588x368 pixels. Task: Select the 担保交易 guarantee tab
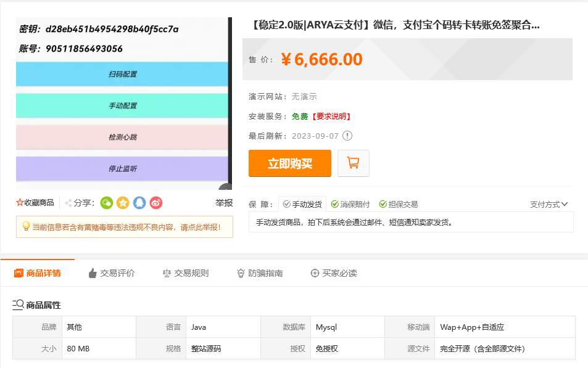pyautogui.click(x=398, y=204)
